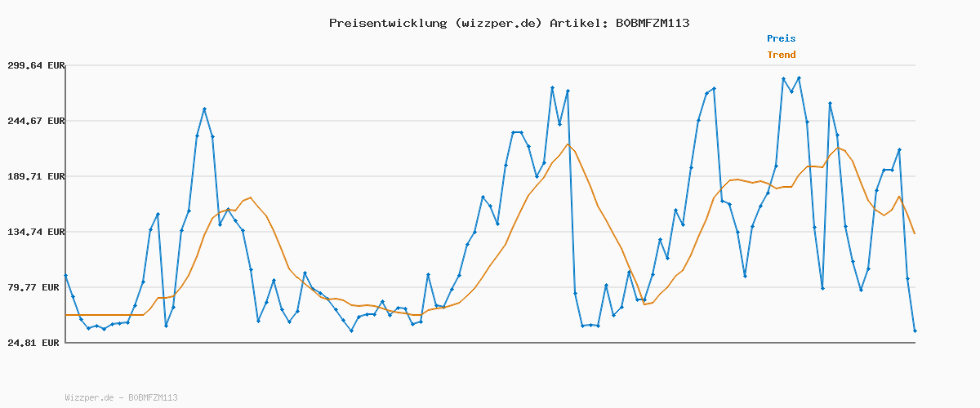Select the 24.81 EUR axis label
Screen dimensions: 980x408
click(36, 343)
